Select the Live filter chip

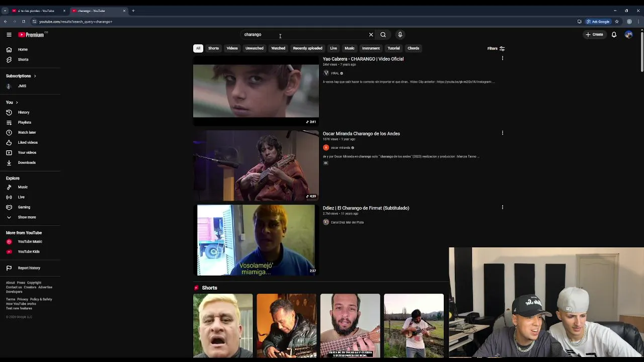(x=333, y=48)
